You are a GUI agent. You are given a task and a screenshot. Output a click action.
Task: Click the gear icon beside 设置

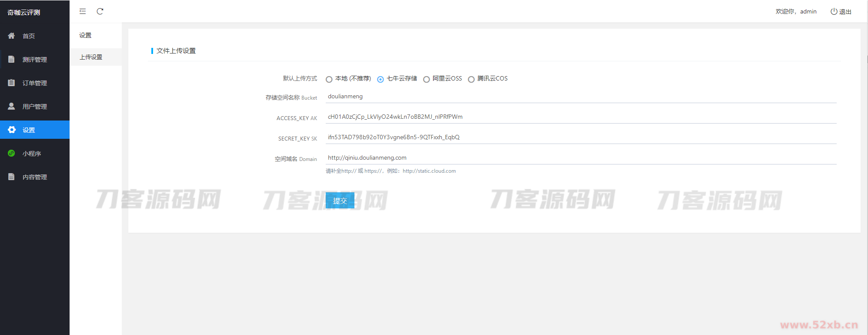[x=12, y=130]
